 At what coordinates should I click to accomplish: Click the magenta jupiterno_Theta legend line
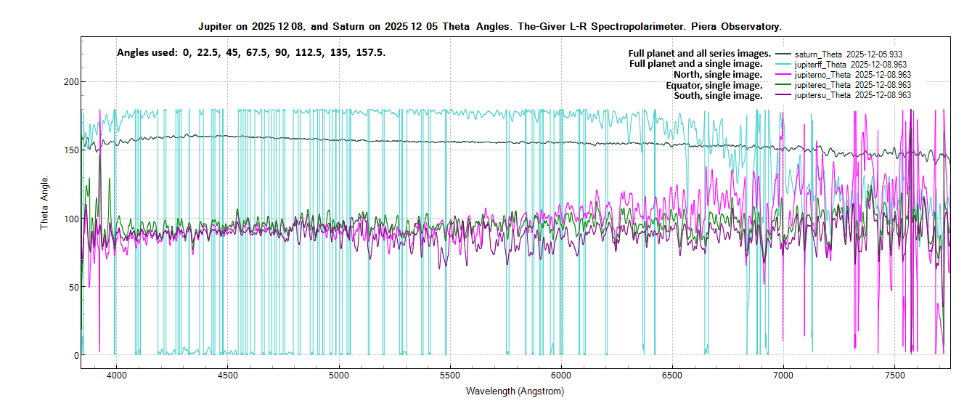click(783, 75)
